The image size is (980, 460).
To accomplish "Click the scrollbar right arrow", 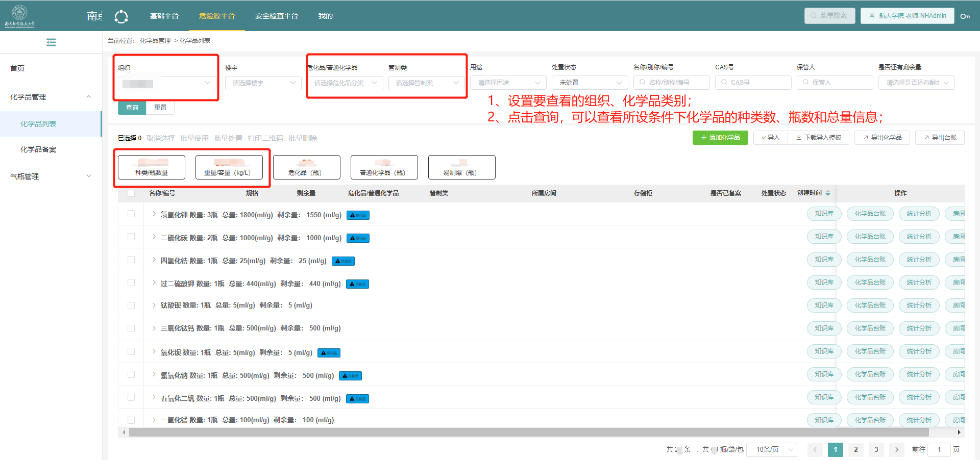I will coord(959,432).
